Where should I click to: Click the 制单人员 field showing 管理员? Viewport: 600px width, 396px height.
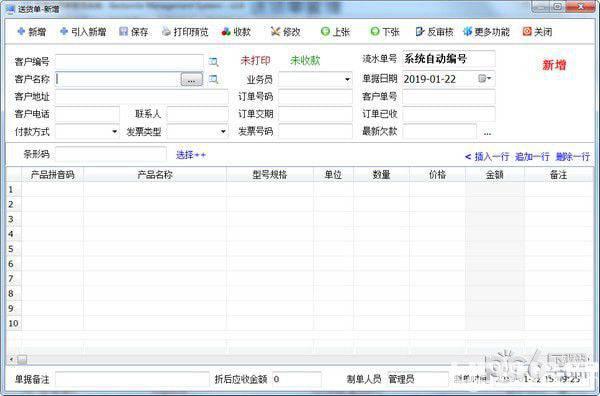click(417, 380)
